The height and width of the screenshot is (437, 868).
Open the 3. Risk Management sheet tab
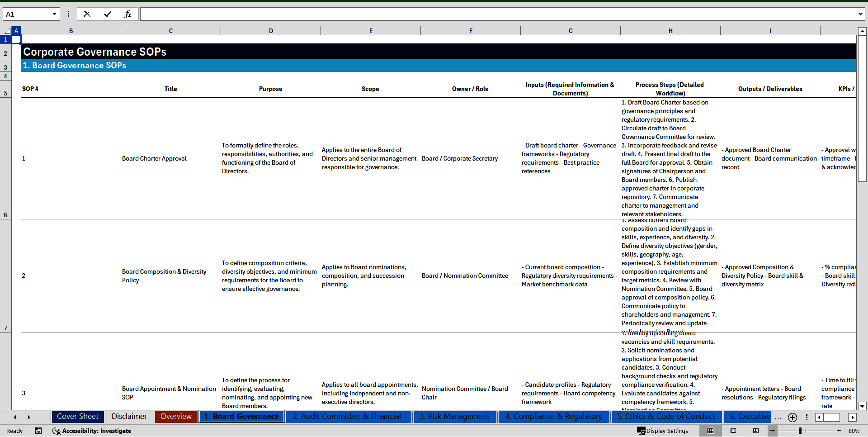[x=454, y=417]
